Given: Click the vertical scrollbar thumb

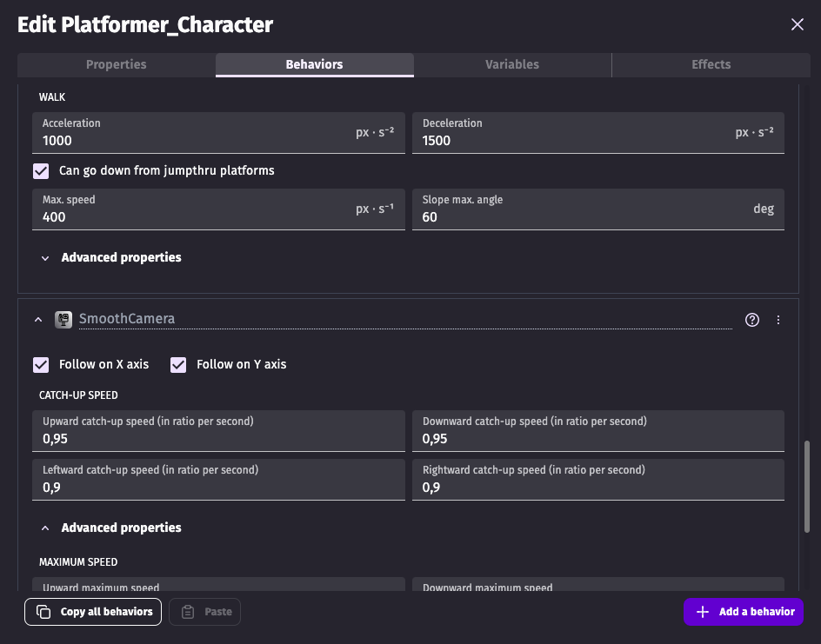Looking at the screenshot, I should tap(808, 485).
